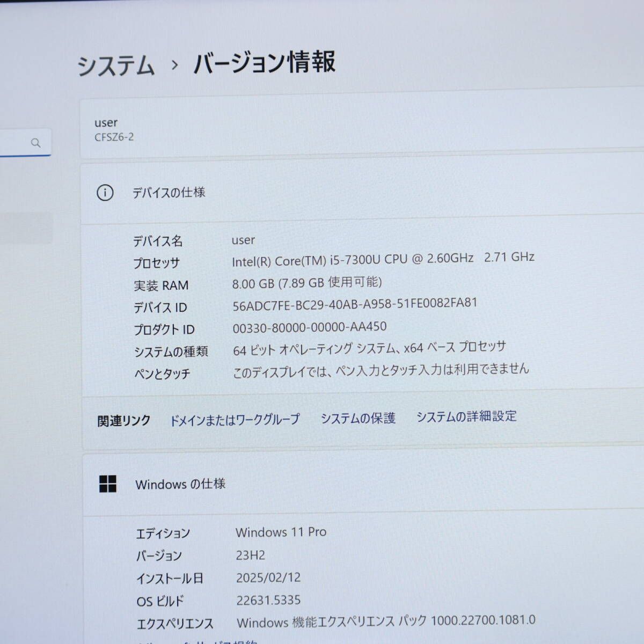Click the プロセッサ label
The image size is (644, 644).
pos(156,263)
